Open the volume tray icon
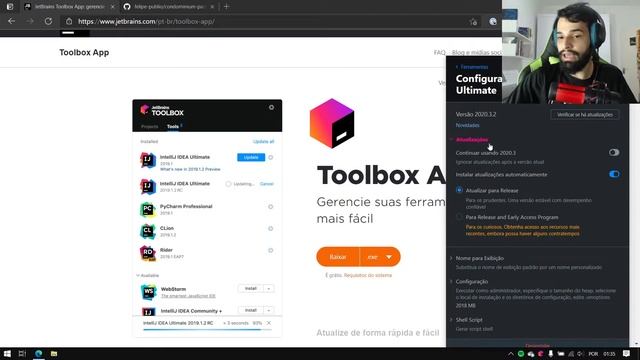Viewport: 640px width, 360px height. 580,354
